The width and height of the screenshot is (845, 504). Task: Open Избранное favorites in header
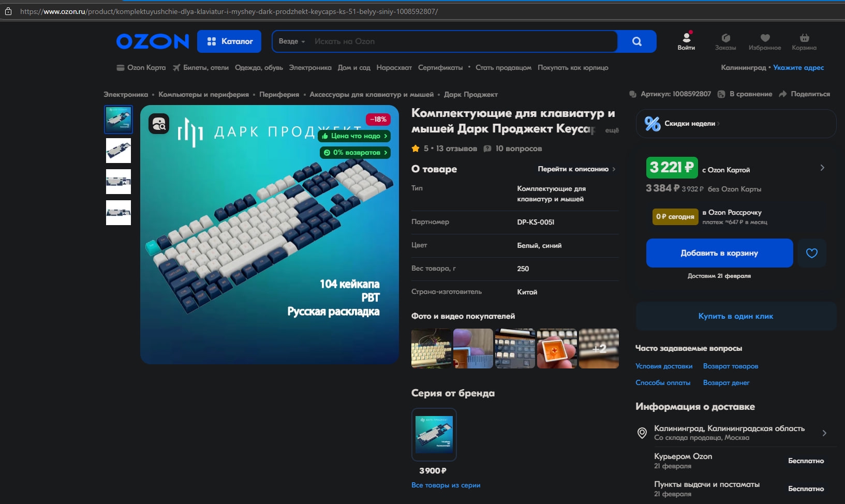tap(765, 42)
